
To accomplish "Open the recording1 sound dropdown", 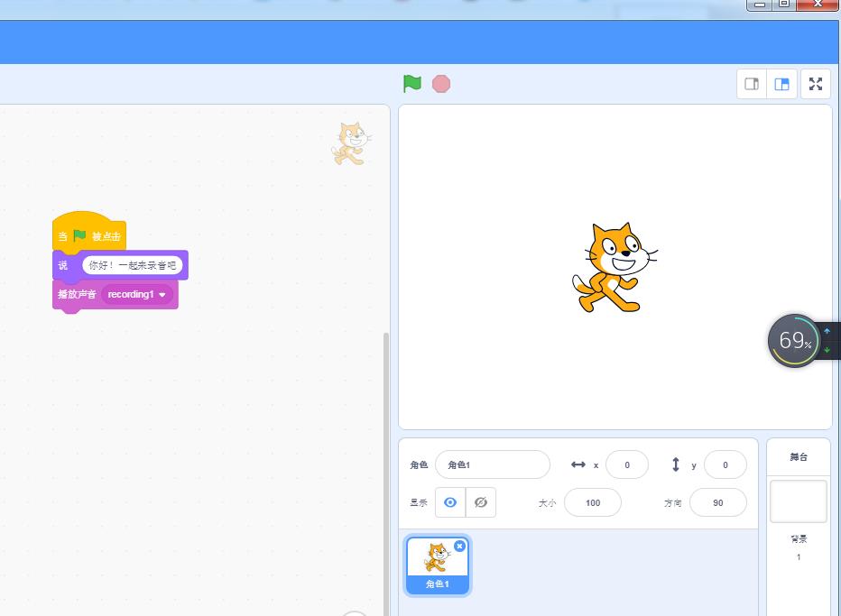I will coord(135,294).
